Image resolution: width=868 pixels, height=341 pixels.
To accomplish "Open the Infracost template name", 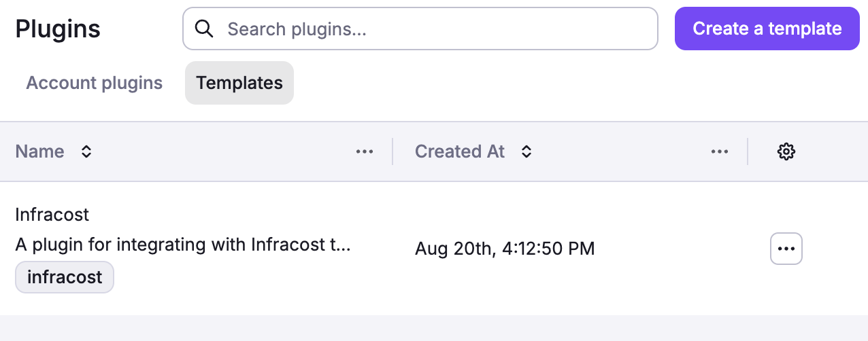I will 52,215.
